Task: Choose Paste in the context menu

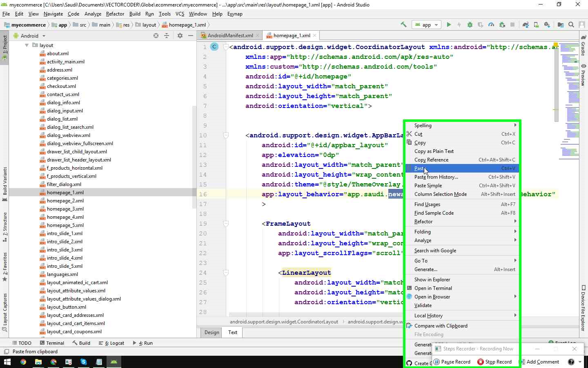Action: pos(462,168)
